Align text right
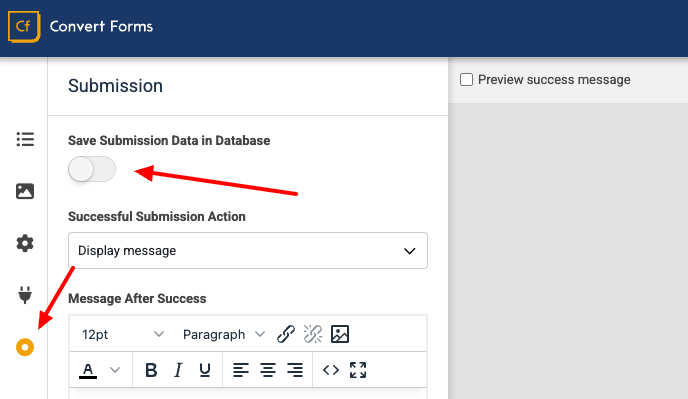 pos(295,370)
